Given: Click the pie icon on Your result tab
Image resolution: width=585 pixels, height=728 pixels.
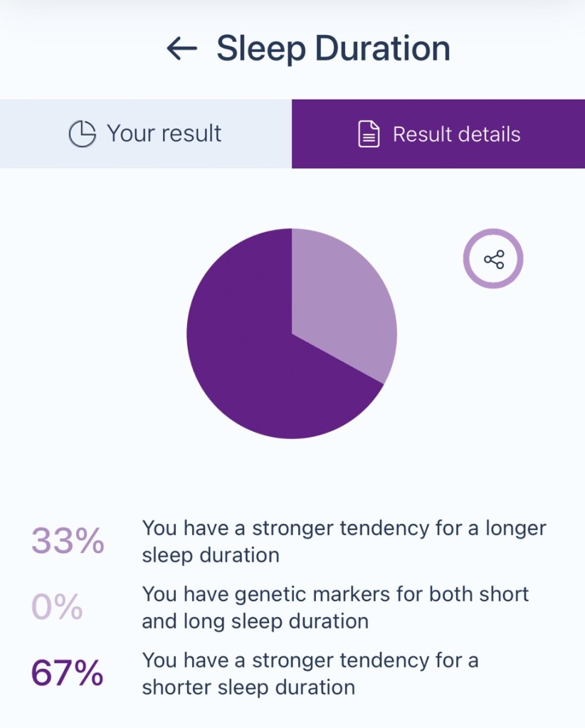Looking at the screenshot, I should coord(82,134).
